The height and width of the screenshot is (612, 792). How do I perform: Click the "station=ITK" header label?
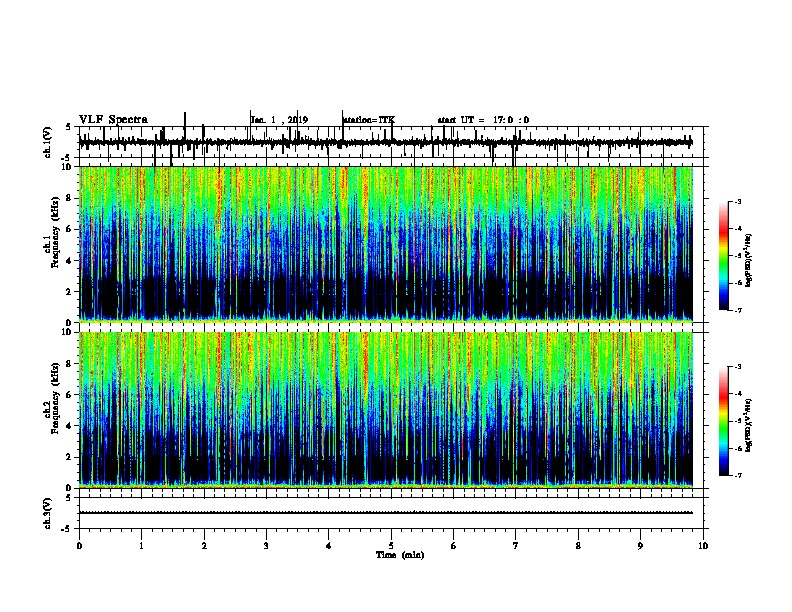click(369, 120)
